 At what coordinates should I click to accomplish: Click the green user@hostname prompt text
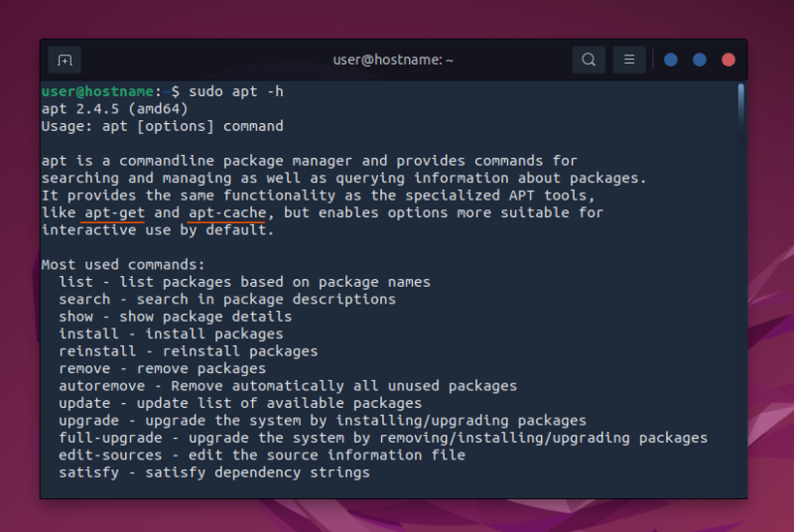click(97, 91)
